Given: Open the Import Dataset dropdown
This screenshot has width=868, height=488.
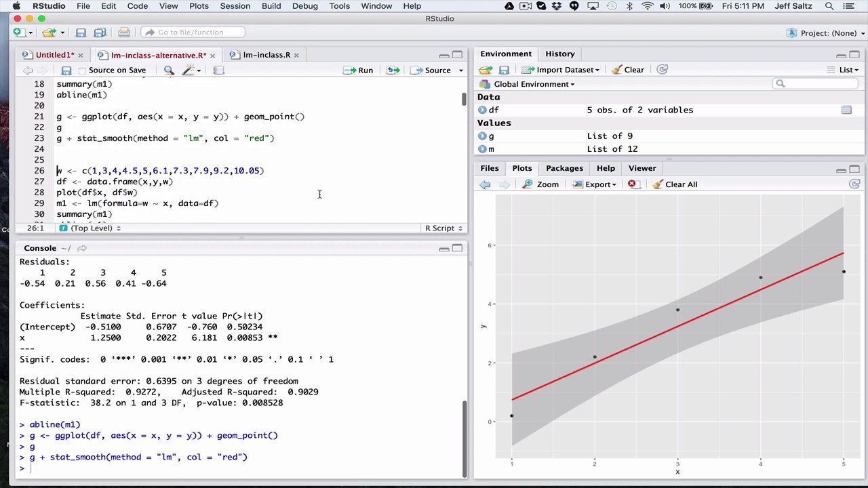Looking at the screenshot, I should click(560, 70).
